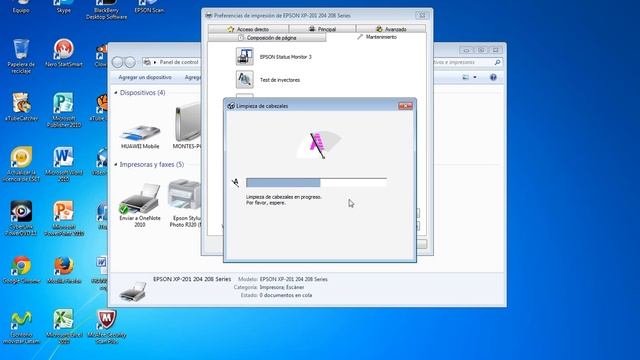Open the Nero StartSmart desktop shortcut
The height and width of the screenshot is (360, 640).
pyautogui.click(x=64, y=53)
